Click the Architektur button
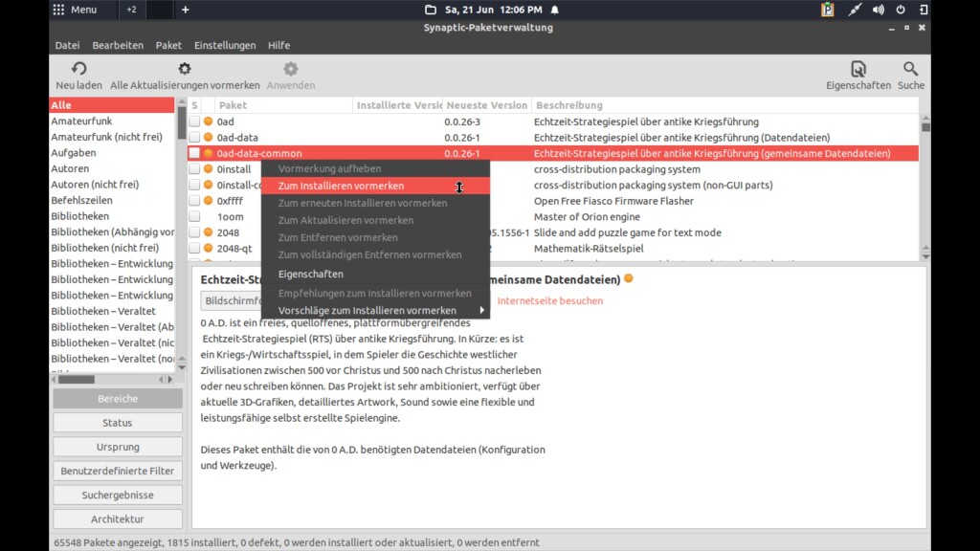980x551 pixels. pyautogui.click(x=118, y=518)
